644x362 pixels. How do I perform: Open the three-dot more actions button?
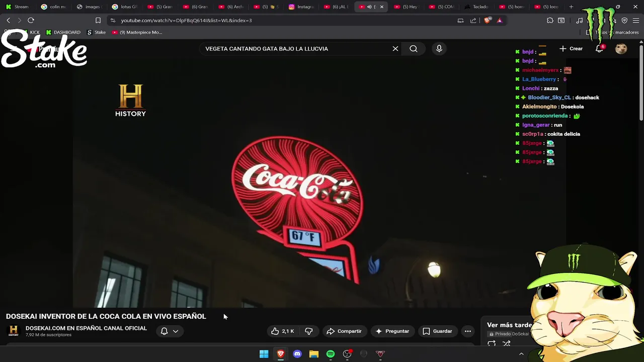pyautogui.click(x=468, y=331)
